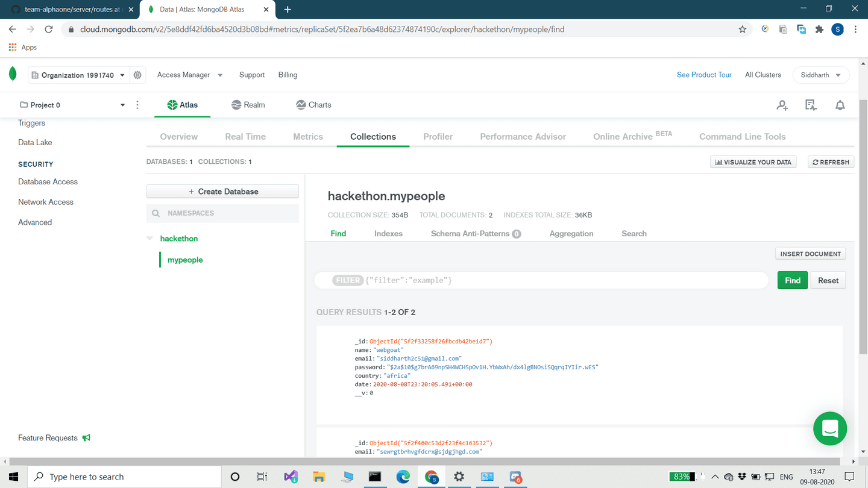Screen dimensions: 868x488
Task: Open the Intercom chat bubble
Action: tap(830, 428)
